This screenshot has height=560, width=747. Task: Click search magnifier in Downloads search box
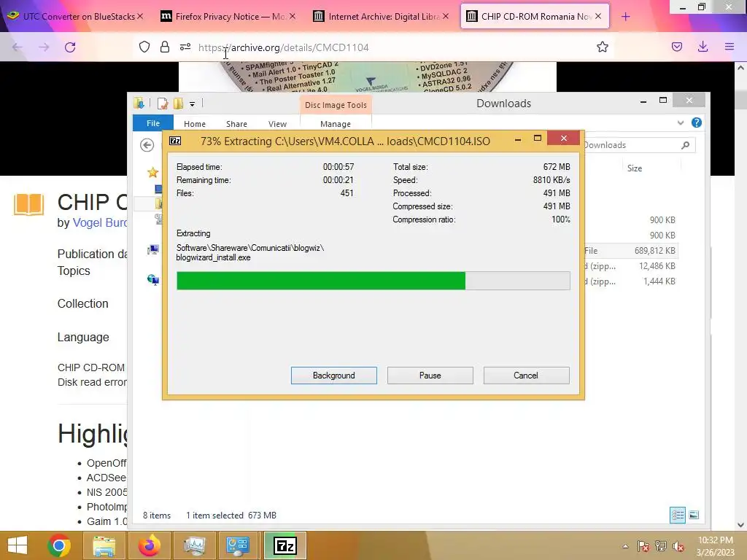click(x=685, y=145)
